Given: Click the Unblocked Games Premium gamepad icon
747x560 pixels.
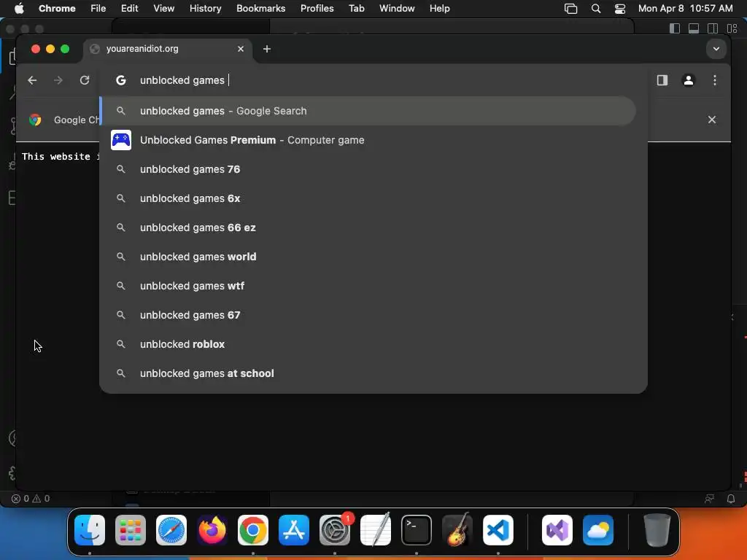Looking at the screenshot, I should [121, 140].
